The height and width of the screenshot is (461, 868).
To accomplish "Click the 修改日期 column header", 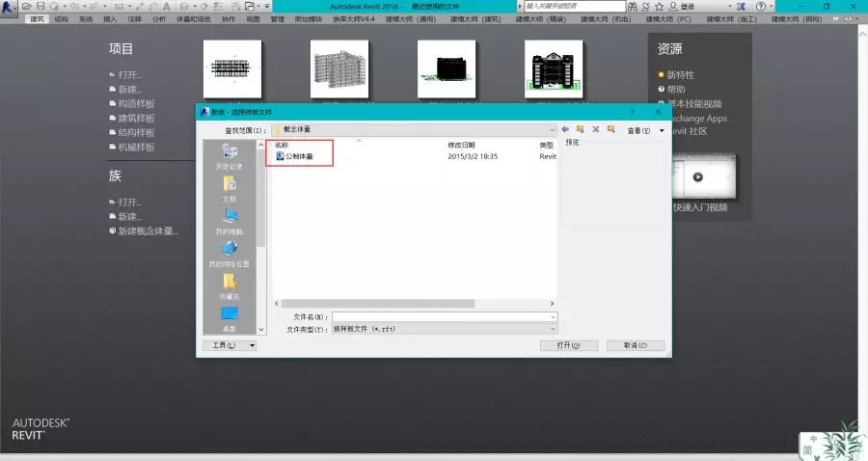I will coord(461,145).
